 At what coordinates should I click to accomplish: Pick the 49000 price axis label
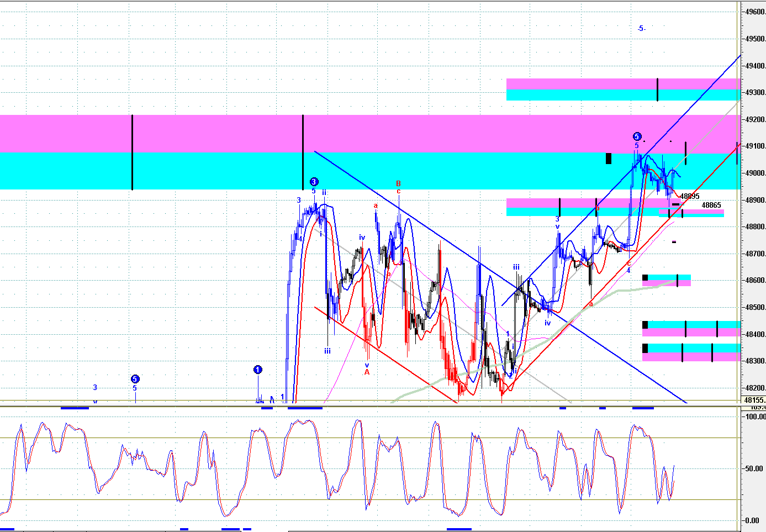[755, 173]
